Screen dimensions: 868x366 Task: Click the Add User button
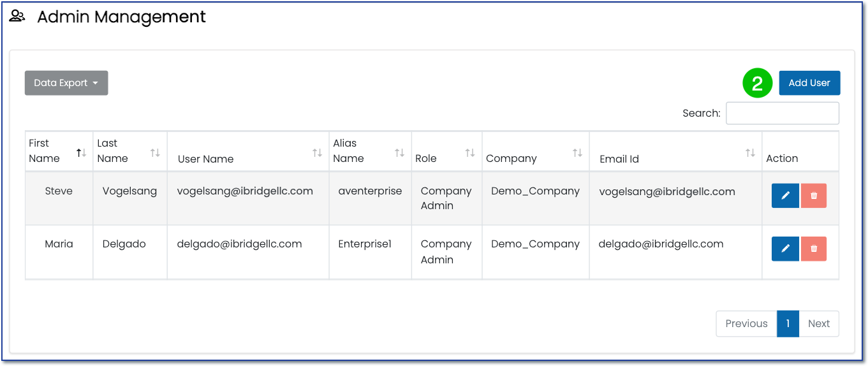tap(809, 83)
